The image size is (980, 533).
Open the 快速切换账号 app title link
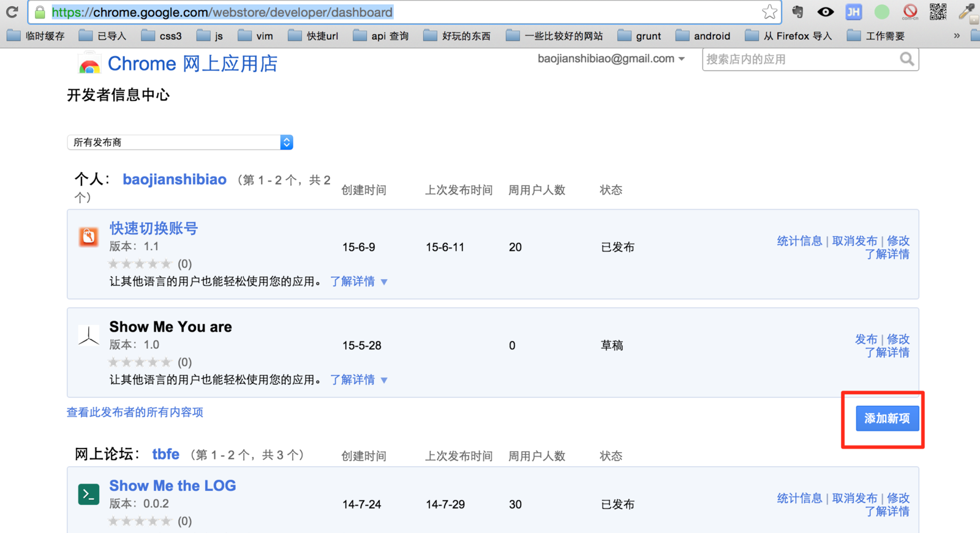tap(154, 228)
